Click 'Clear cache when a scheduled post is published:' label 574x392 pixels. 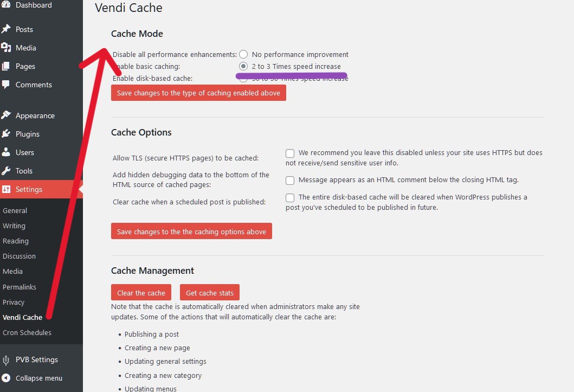click(189, 202)
